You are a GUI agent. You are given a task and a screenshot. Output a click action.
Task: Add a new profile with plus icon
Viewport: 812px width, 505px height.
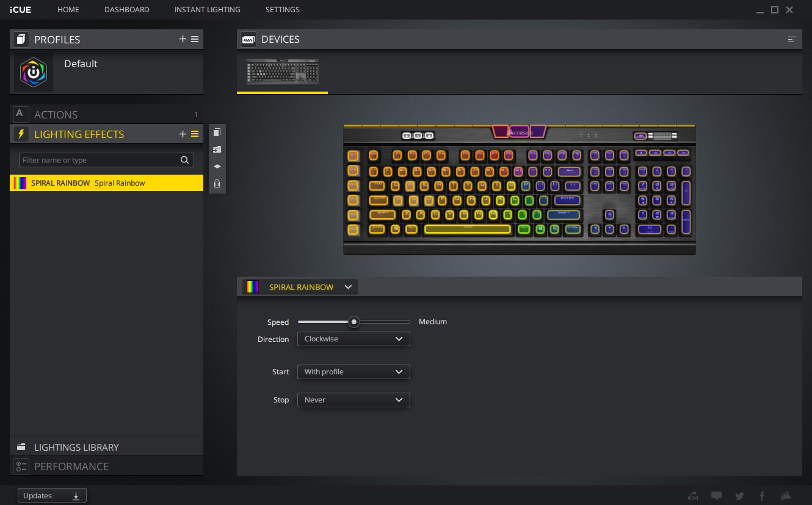183,39
